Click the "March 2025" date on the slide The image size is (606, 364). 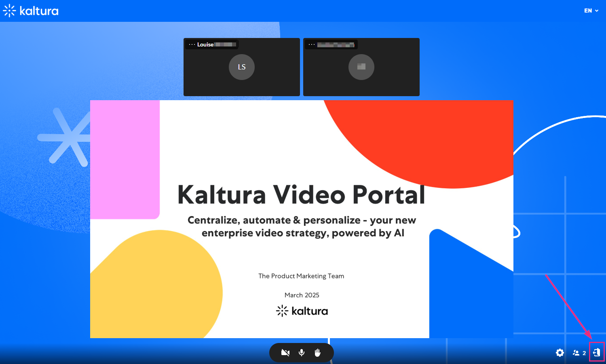(x=302, y=295)
